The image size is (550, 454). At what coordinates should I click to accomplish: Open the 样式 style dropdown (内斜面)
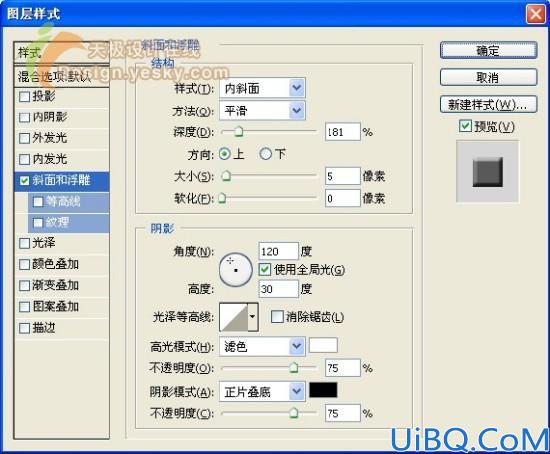[262, 88]
